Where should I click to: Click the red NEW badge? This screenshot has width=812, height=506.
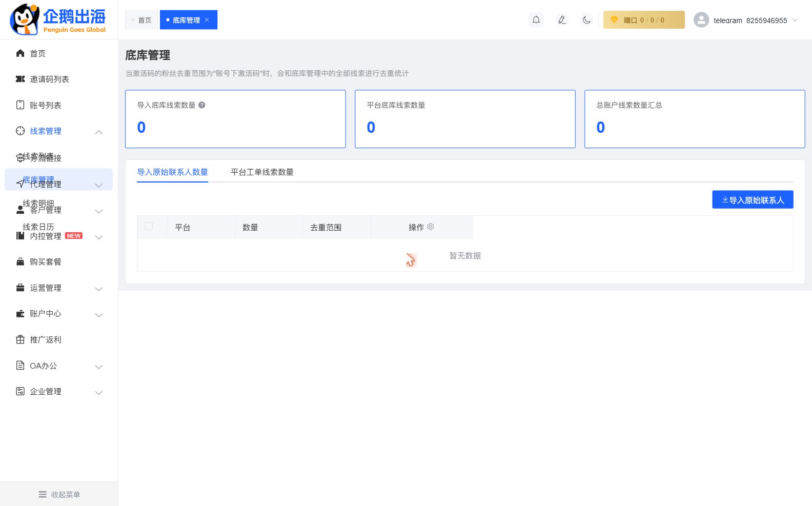coord(74,236)
